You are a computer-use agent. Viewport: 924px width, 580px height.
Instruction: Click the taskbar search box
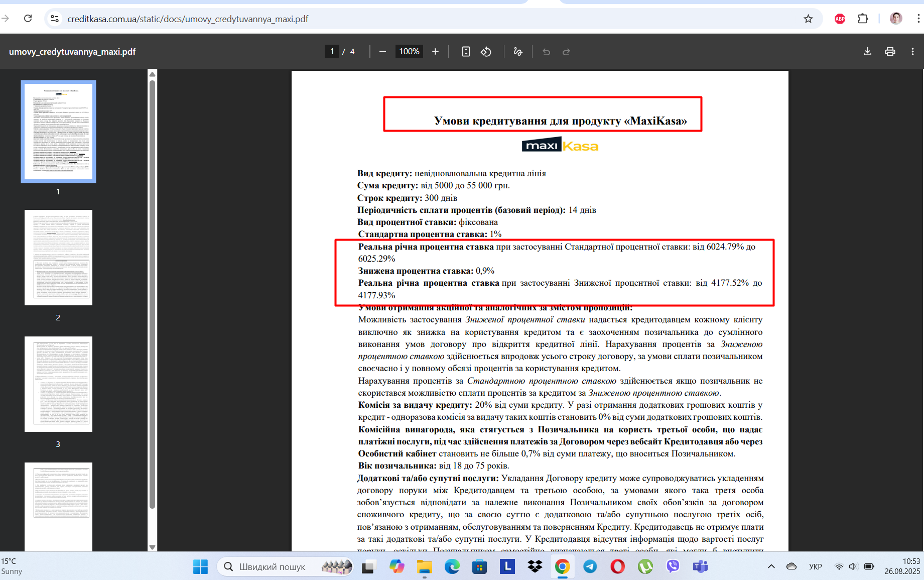coord(285,566)
